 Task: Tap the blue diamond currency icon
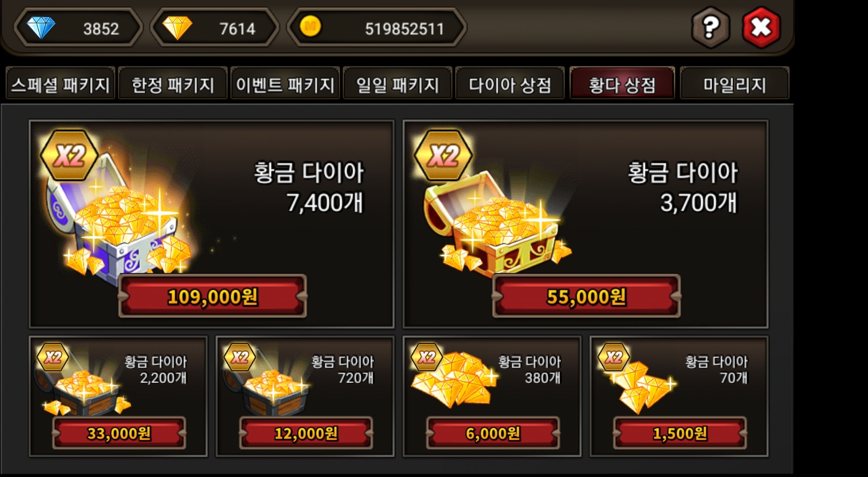pos(41,27)
